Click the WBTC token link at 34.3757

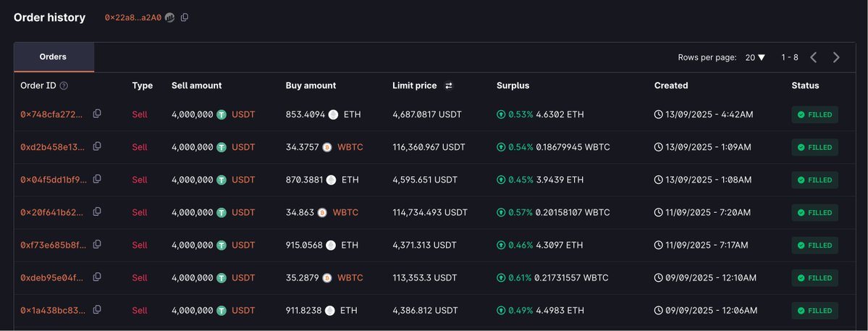point(350,147)
